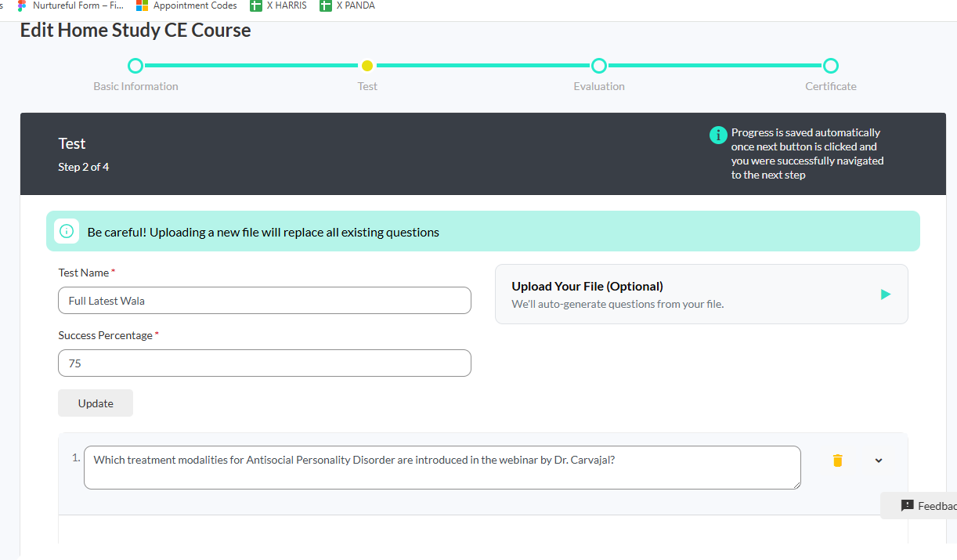Delete question 1 using trash icon

click(837, 461)
